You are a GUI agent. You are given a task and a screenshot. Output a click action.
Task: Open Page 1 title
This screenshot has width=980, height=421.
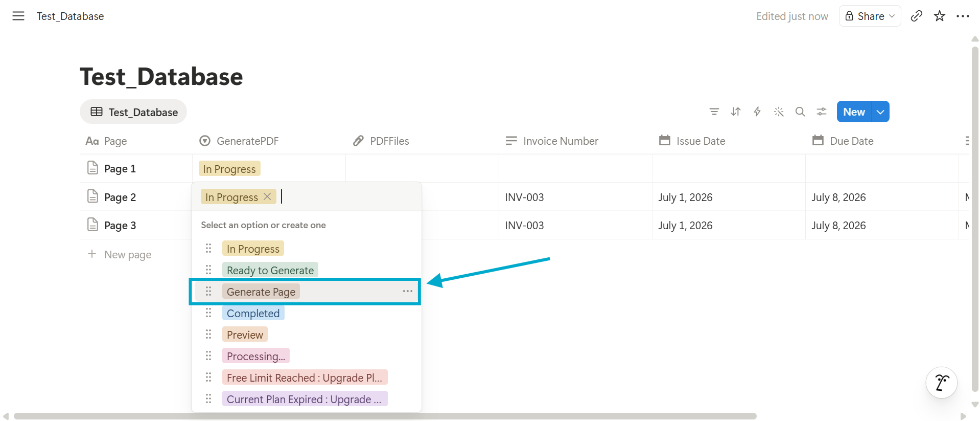pyautogui.click(x=120, y=168)
